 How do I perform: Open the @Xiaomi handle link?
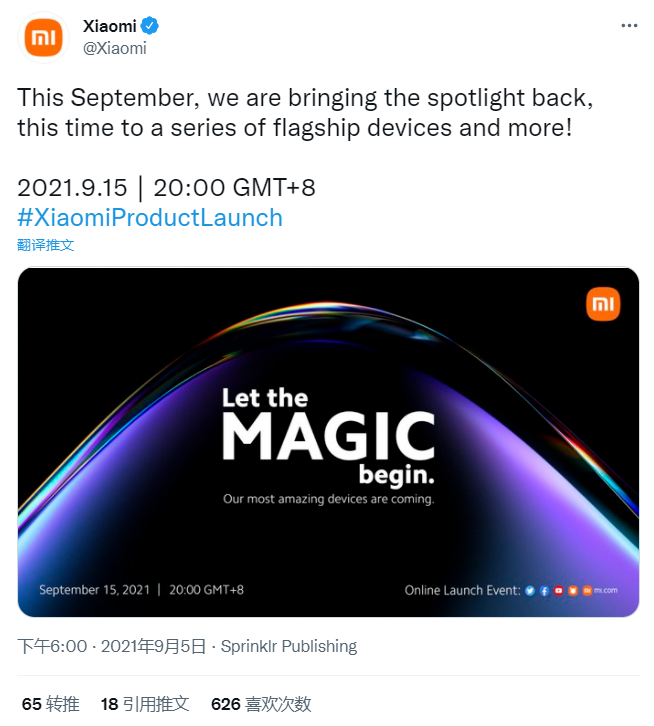114,48
